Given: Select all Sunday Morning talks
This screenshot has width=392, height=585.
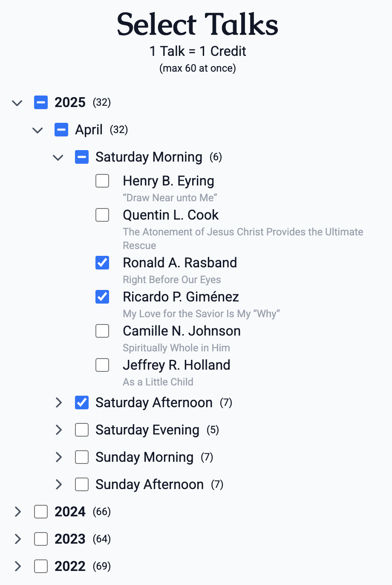Looking at the screenshot, I should tap(81, 457).
